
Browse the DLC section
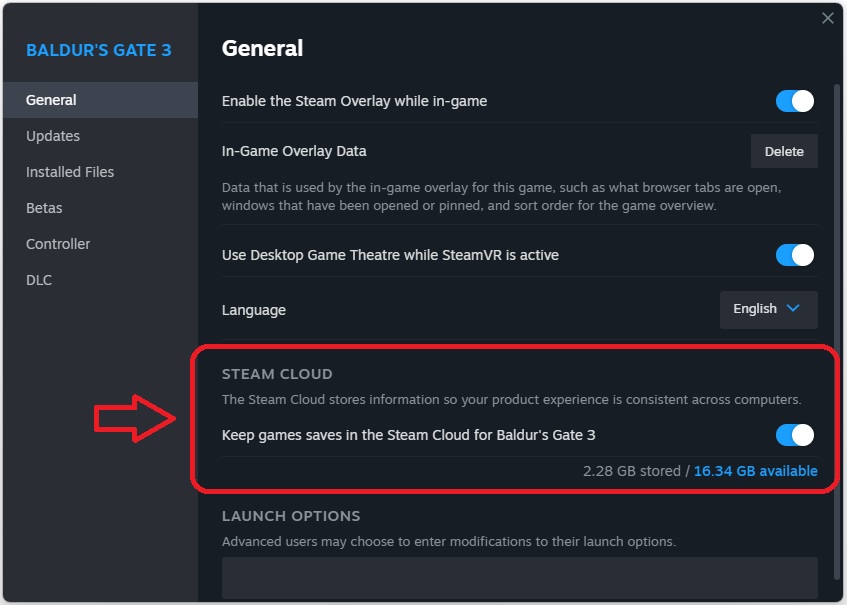(x=39, y=279)
